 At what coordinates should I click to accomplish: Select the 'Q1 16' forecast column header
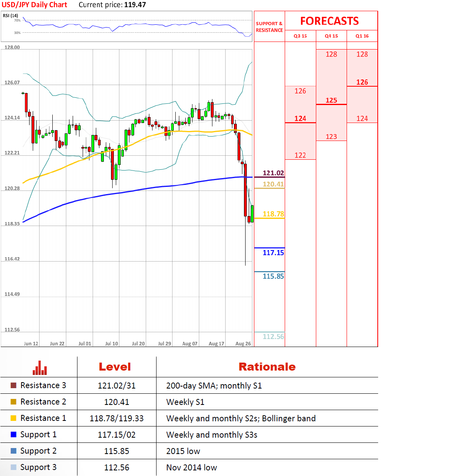[x=362, y=36]
